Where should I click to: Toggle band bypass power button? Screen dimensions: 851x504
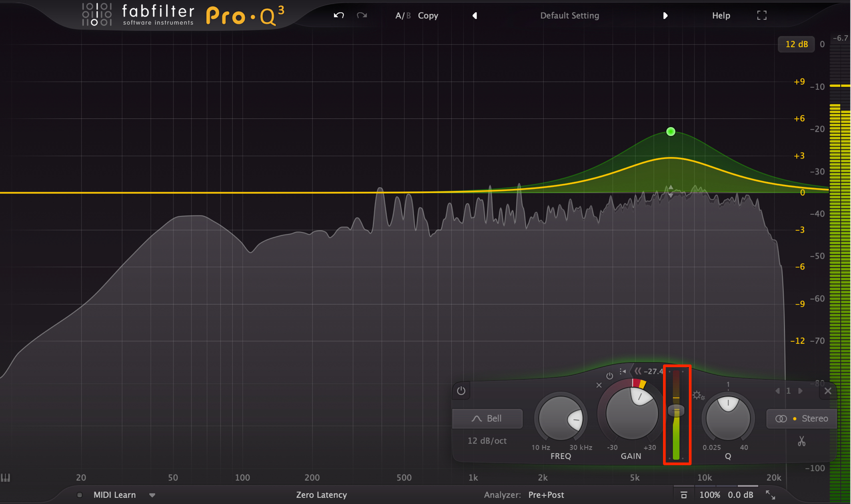[x=461, y=391]
